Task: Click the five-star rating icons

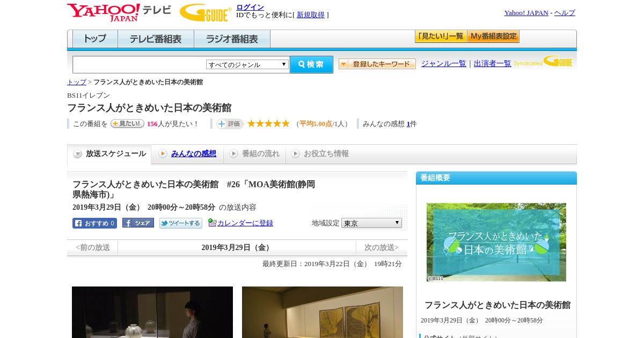Action: coord(268,123)
